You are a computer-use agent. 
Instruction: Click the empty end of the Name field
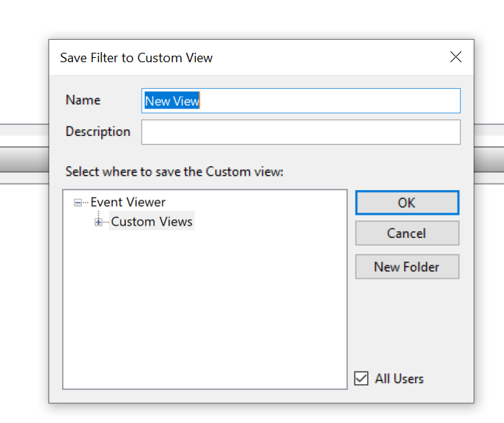coord(330,101)
